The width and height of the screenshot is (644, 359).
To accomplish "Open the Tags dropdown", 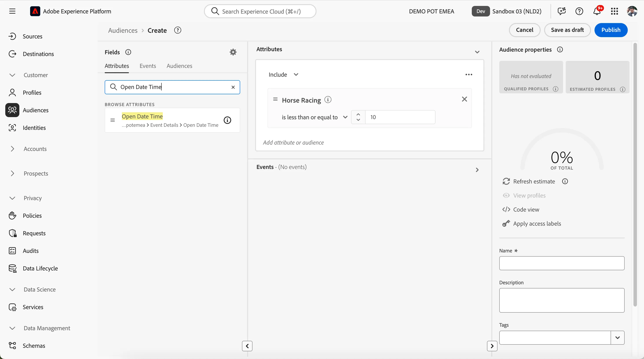I will 617,337.
